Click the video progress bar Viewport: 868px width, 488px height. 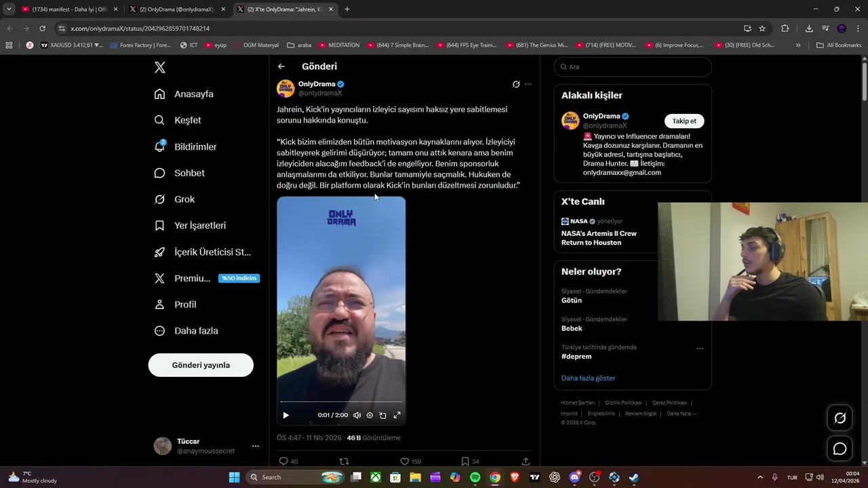tap(341, 402)
